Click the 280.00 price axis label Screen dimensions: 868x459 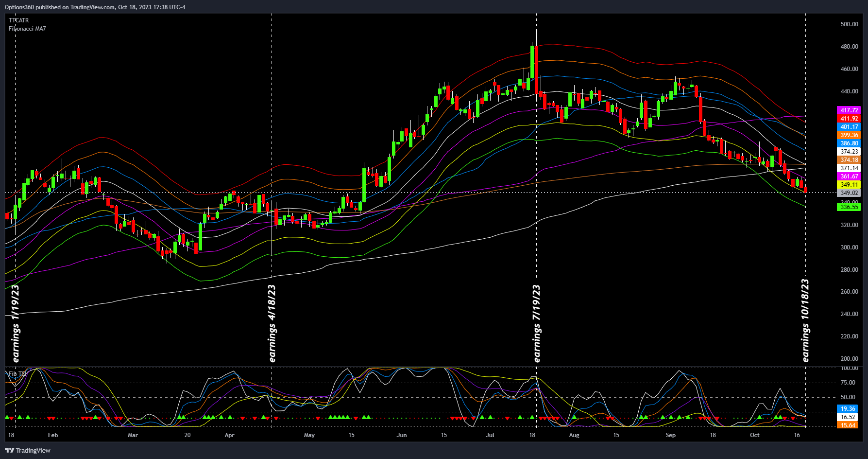click(x=850, y=270)
